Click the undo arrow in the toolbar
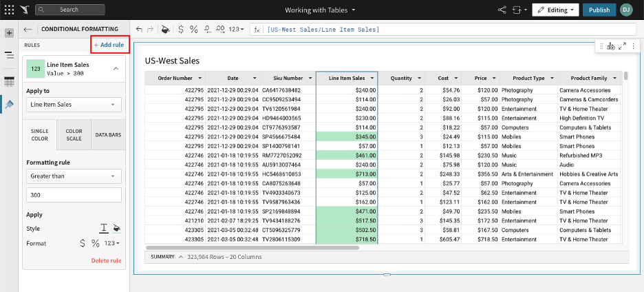 pos(140,30)
